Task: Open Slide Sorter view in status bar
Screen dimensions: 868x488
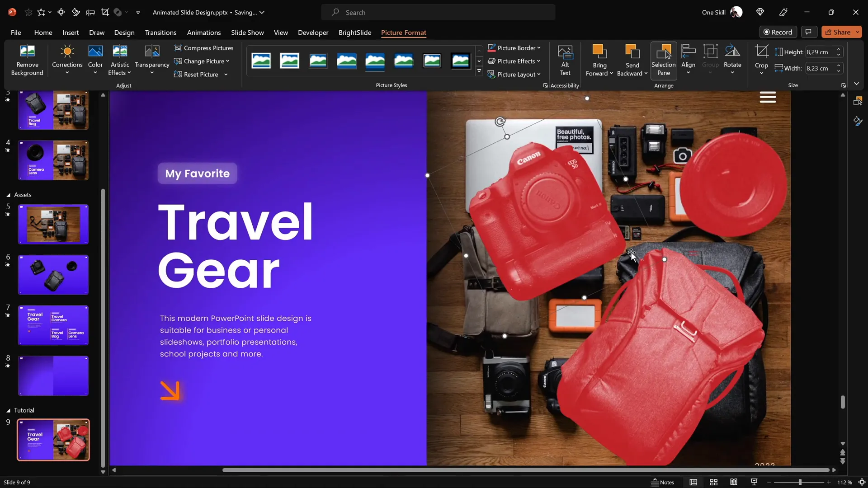Action: tap(714, 482)
